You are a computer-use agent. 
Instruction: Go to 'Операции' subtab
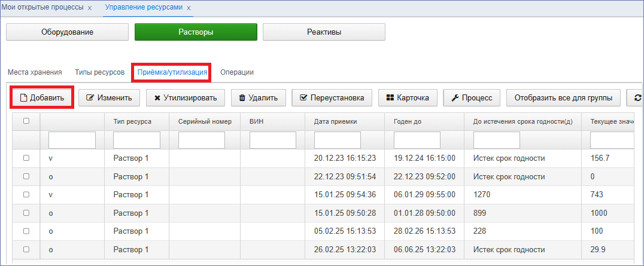click(x=237, y=72)
